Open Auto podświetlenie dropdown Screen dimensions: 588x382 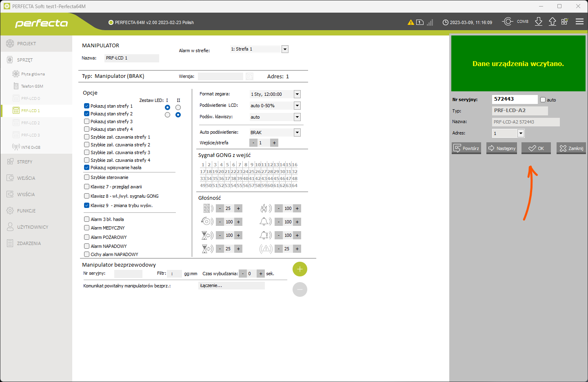coord(297,132)
